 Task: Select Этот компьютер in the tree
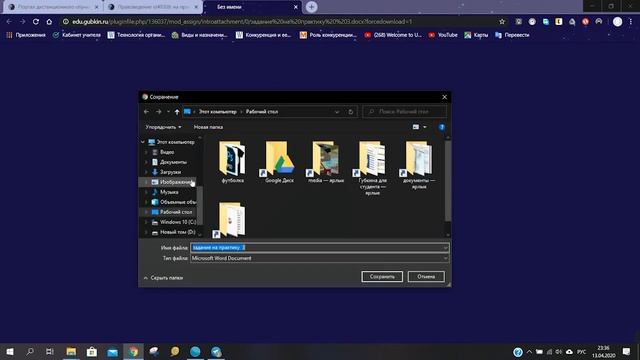[x=176, y=142]
